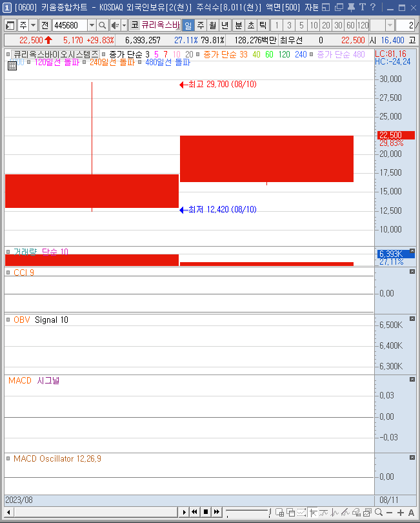The image size is (420, 523).
Task: Expand the stock code 445680 dropdown
Action: click(x=92, y=25)
